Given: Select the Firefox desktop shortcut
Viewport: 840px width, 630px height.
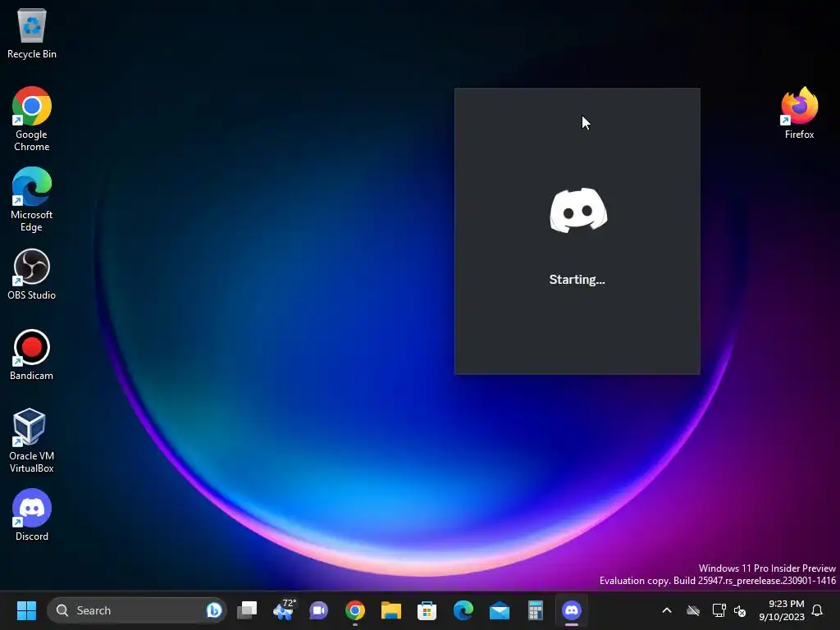Looking at the screenshot, I should click(x=799, y=113).
